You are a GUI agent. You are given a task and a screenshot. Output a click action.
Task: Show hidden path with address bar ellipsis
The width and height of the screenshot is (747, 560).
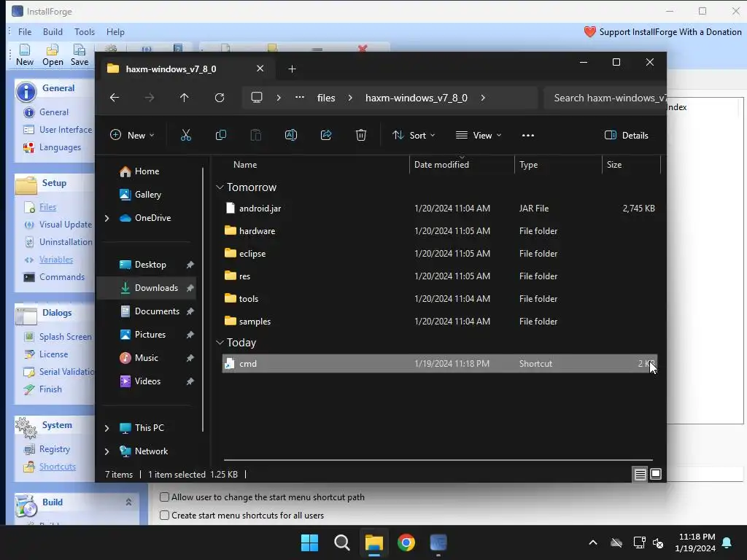coord(300,97)
